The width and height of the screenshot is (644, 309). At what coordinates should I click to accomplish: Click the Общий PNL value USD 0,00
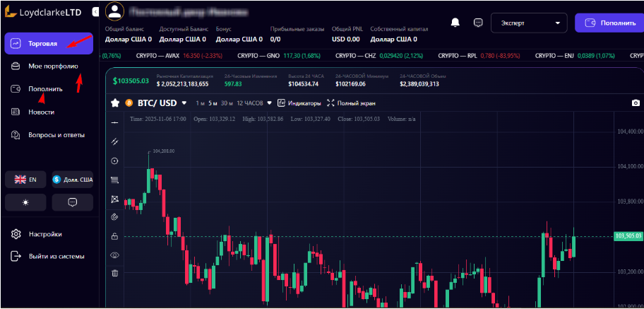(x=346, y=40)
